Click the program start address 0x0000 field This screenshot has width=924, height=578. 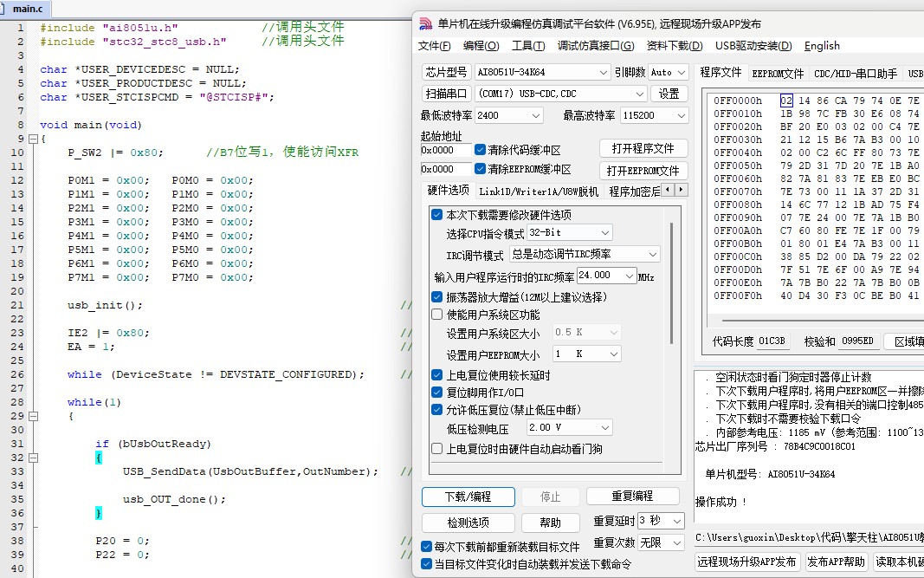pyautogui.click(x=446, y=150)
